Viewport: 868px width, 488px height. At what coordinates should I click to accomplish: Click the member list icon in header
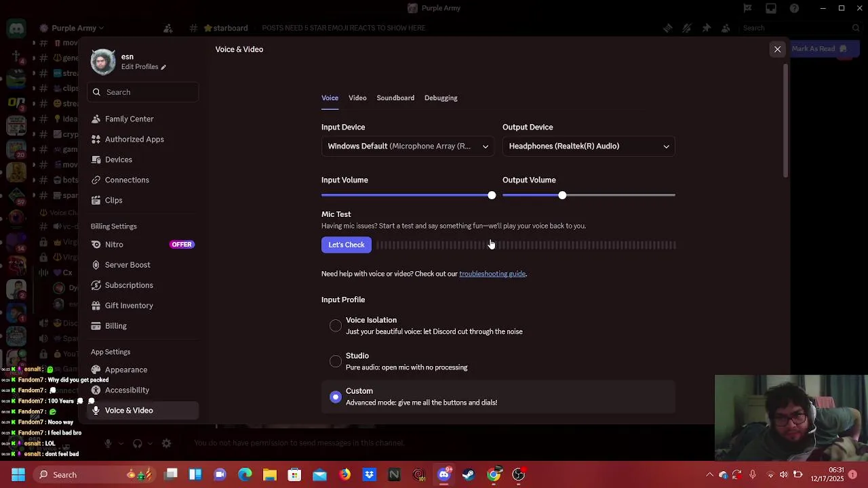pos(726,28)
